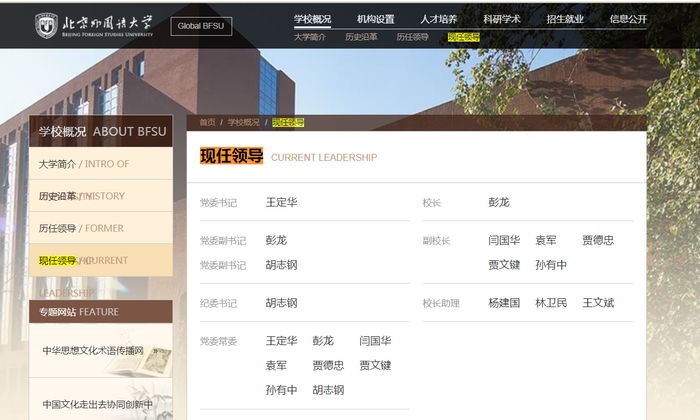Screen dimensions: 700x420
Task: Click the BFSU university logo emblem
Action: [46, 25]
